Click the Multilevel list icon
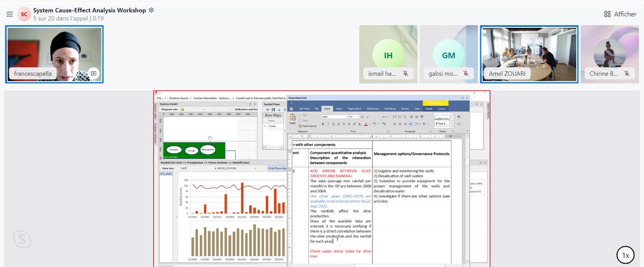Image resolution: width=644 pixels, height=267 pixels. tap(405, 117)
